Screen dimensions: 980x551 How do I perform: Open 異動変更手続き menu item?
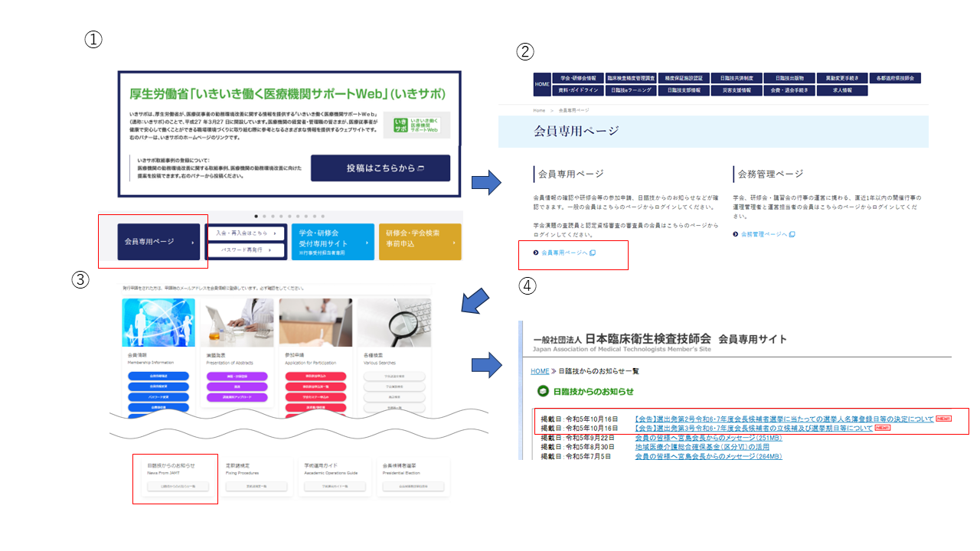pos(841,78)
